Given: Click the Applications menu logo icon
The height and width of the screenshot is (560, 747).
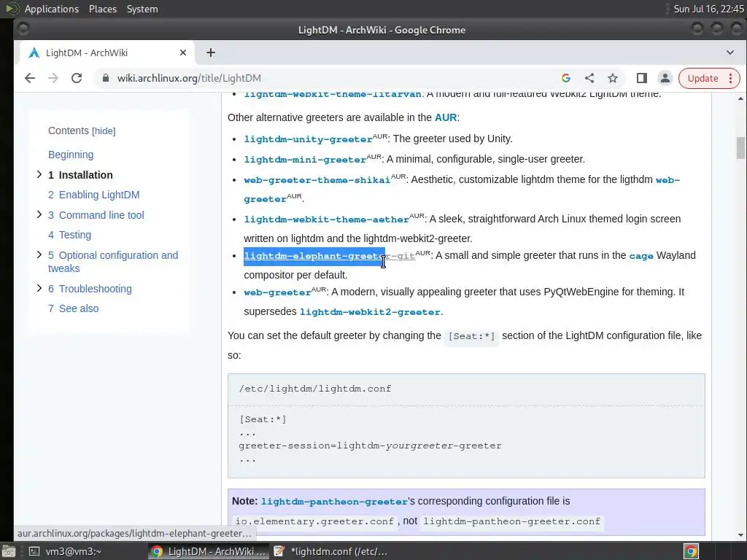Looking at the screenshot, I should [12, 9].
